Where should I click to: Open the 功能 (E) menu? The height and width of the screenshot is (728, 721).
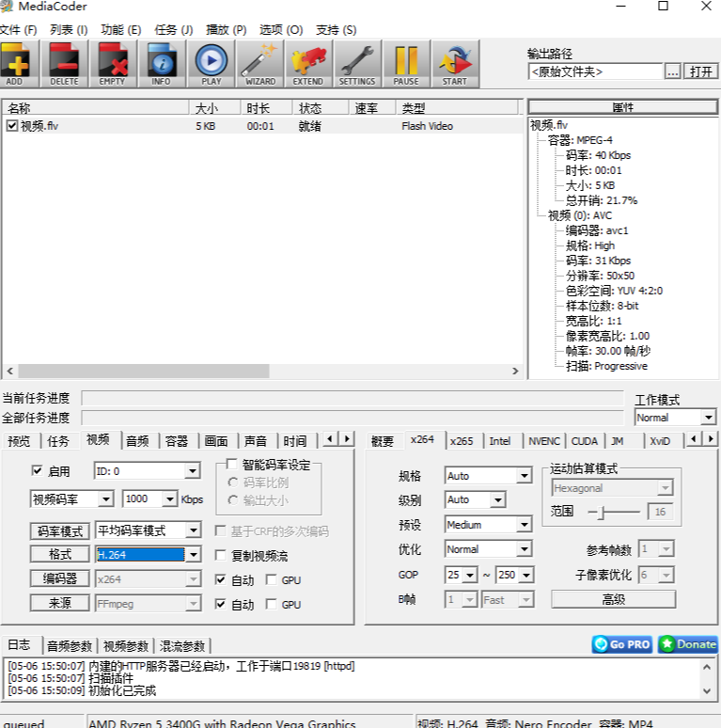[x=121, y=30]
